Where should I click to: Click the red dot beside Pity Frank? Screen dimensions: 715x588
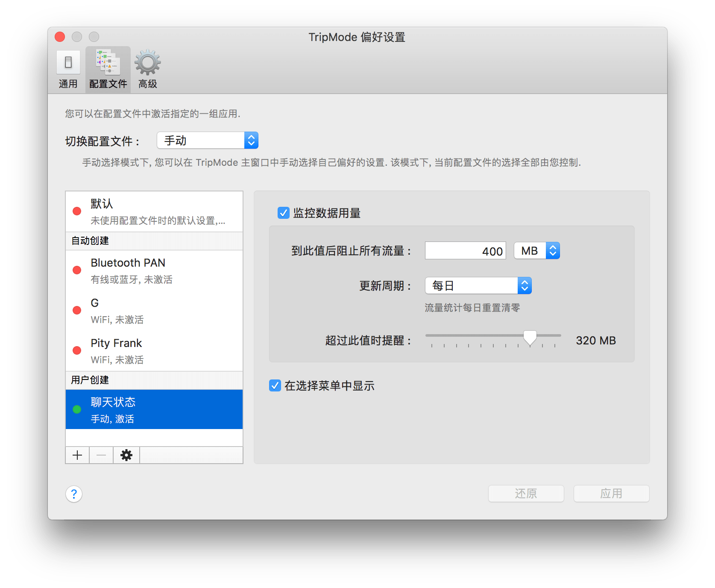pos(77,350)
